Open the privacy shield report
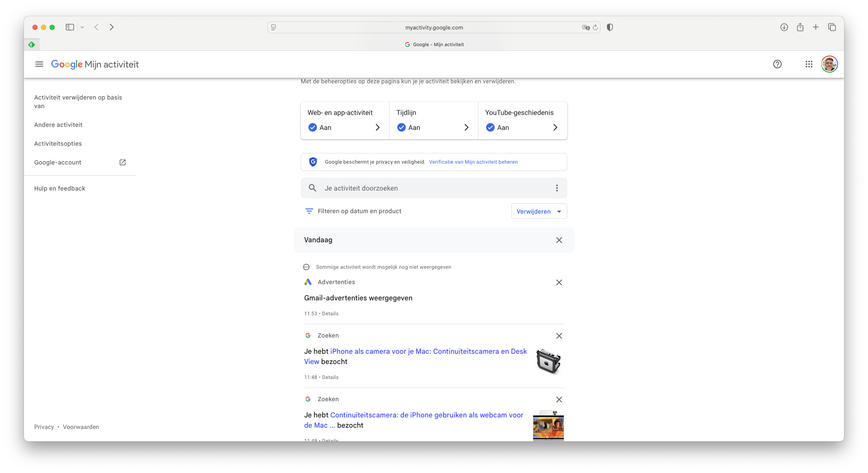Image resolution: width=868 pixels, height=473 pixels. click(x=610, y=27)
